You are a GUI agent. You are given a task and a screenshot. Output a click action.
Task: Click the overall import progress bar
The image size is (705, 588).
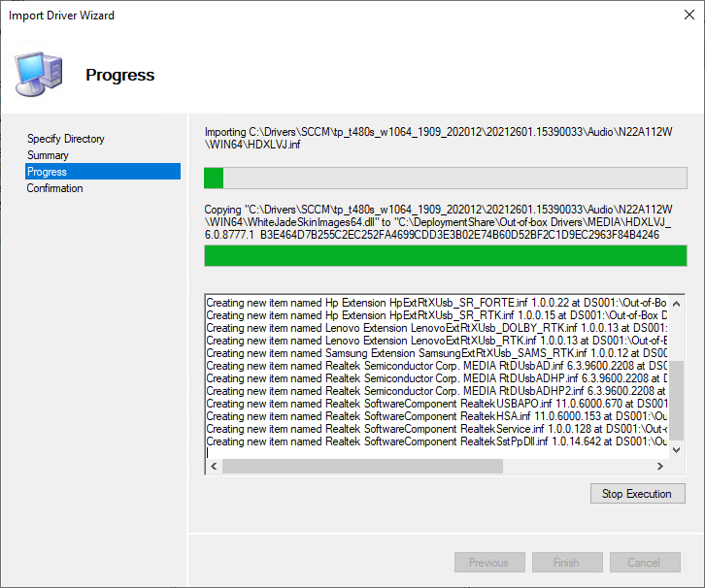pyautogui.click(x=445, y=178)
